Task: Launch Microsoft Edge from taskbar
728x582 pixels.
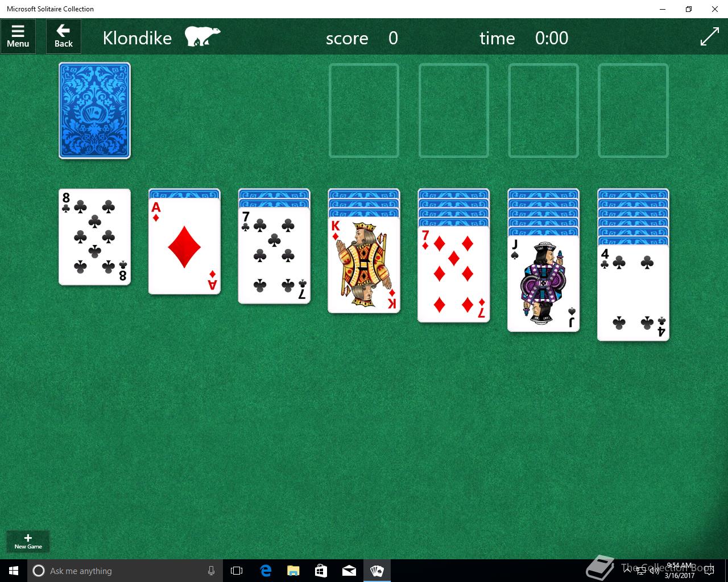Action: 265,571
